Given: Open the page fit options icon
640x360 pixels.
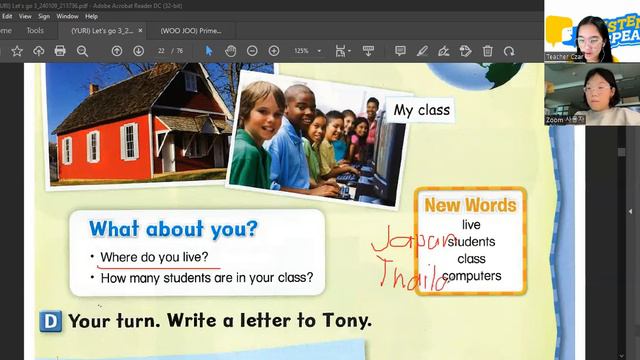Looking at the screenshot, I should pyautogui.click(x=340, y=51).
